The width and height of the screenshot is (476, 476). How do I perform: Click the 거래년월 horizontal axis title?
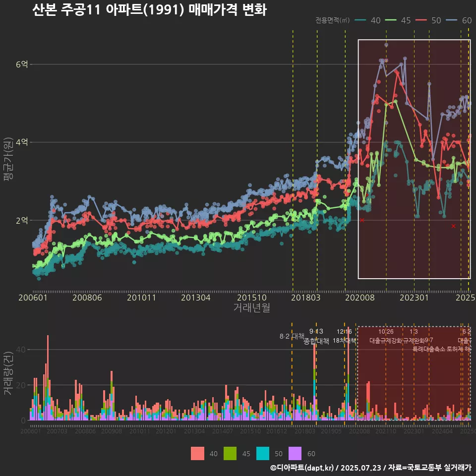point(252,307)
